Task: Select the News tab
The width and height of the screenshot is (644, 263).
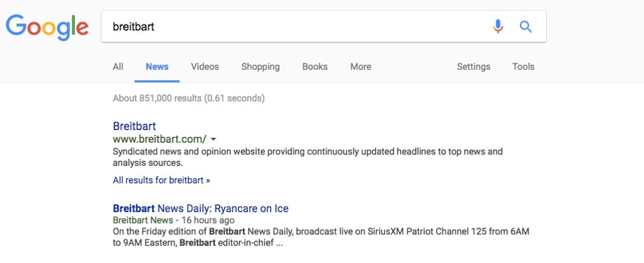Action: click(x=157, y=66)
